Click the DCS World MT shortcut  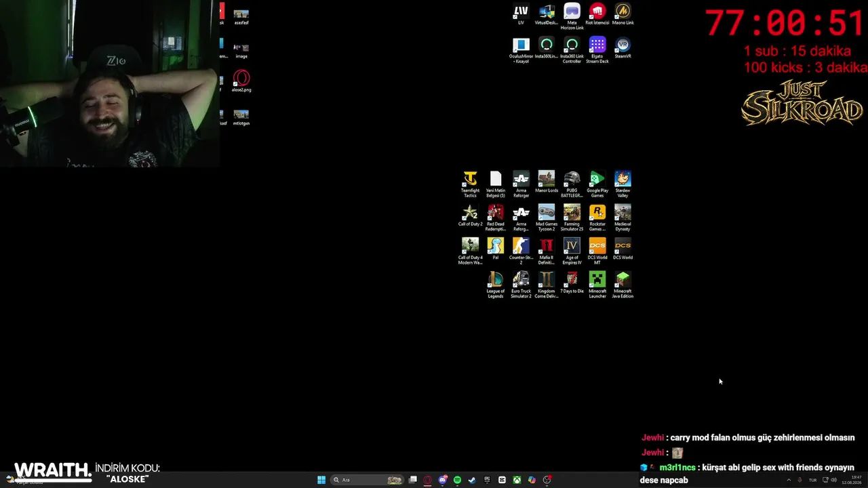tap(597, 251)
